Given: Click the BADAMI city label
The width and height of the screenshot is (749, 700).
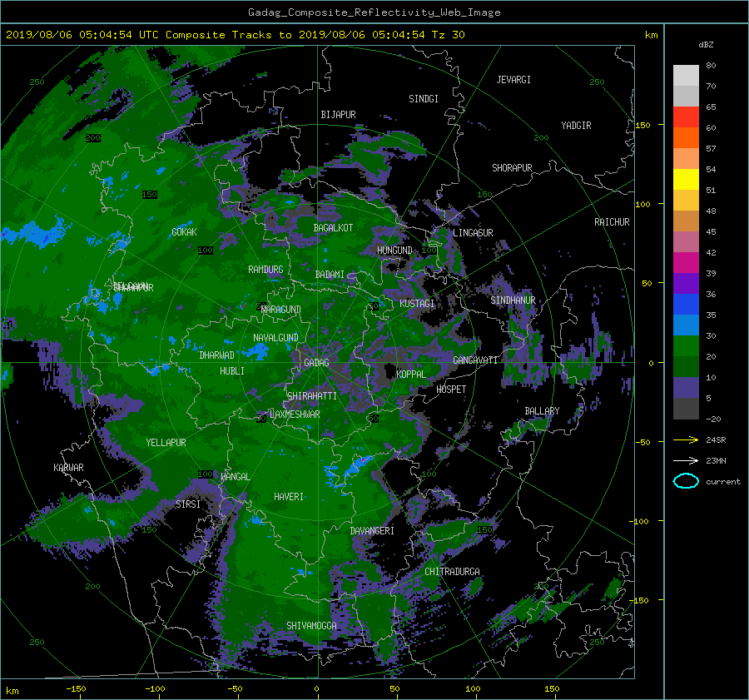Looking at the screenshot, I should coord(330,275).
